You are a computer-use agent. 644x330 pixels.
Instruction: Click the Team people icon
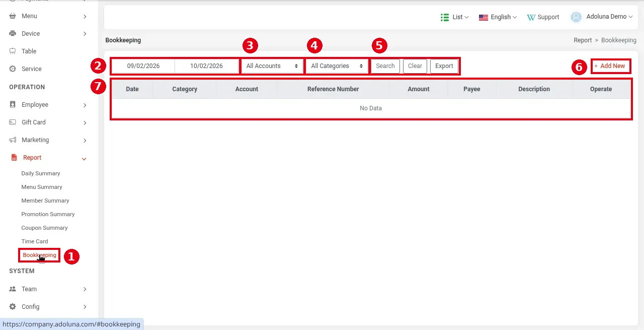point(13,289)
